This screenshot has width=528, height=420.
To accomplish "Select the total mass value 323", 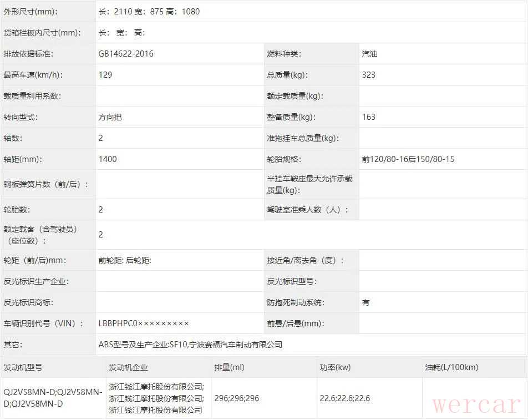I will pyautogui.click(x=368, y=75).
